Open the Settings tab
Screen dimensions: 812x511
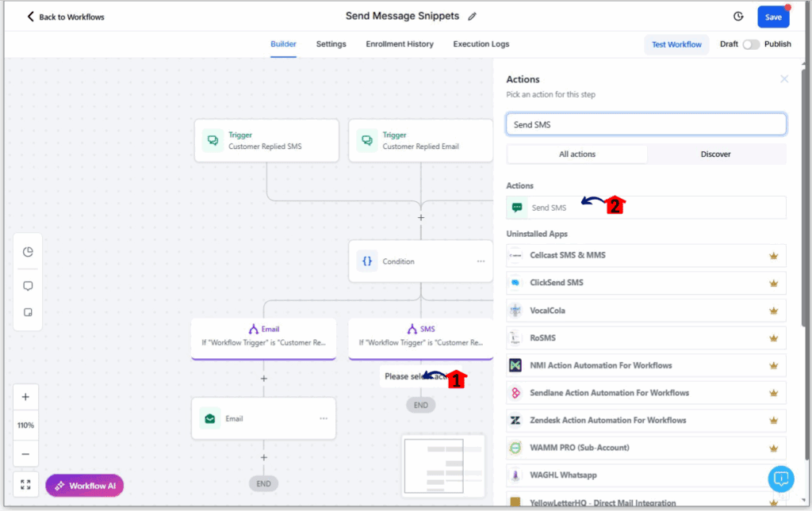331,44
